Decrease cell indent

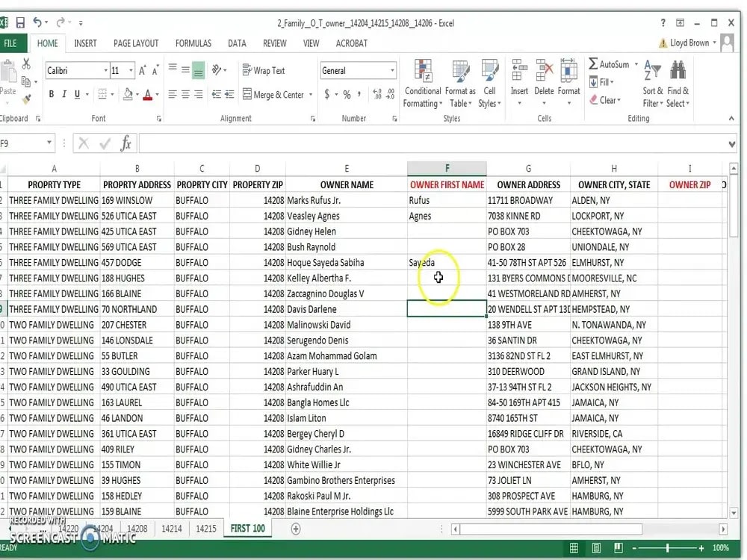pyautogui.click(x=217, y=94)
